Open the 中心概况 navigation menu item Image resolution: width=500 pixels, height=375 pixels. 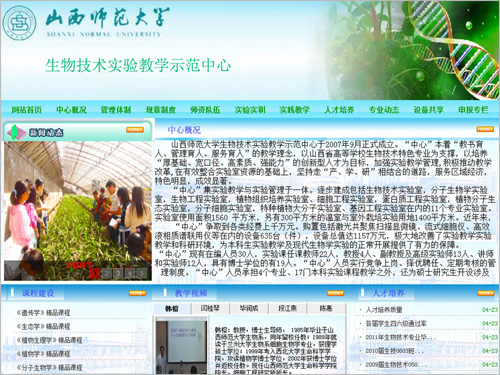tap(71, 110)
